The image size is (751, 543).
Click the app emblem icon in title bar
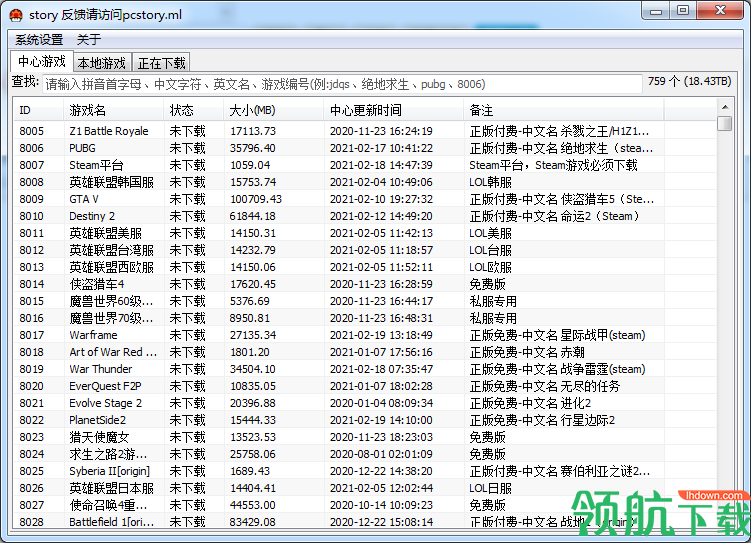[16, 15]
